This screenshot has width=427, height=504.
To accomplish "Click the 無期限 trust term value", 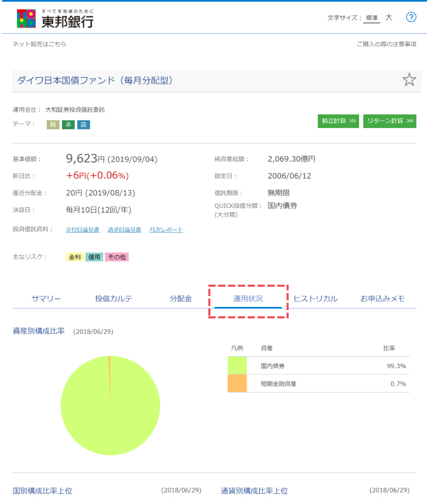I will 279,193.
